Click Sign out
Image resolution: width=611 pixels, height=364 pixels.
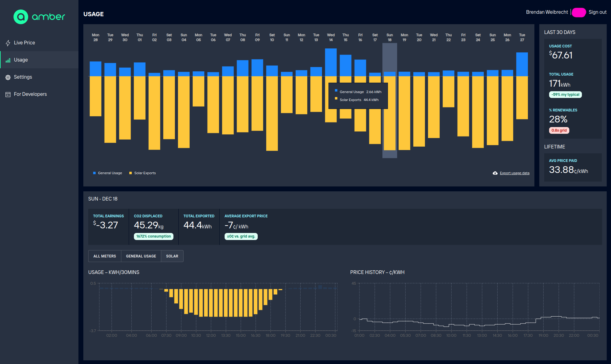coord(597,12)
